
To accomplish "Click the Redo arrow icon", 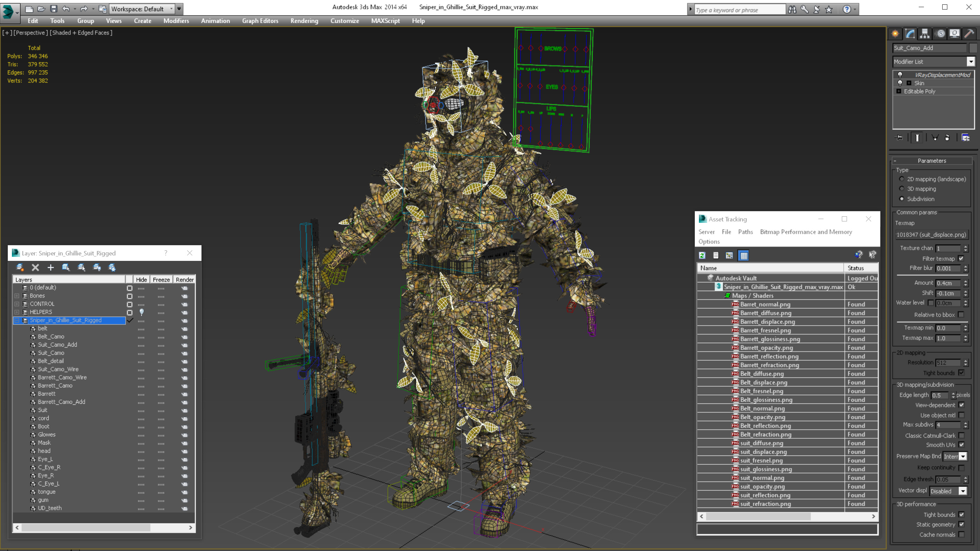I will (84, 9).
